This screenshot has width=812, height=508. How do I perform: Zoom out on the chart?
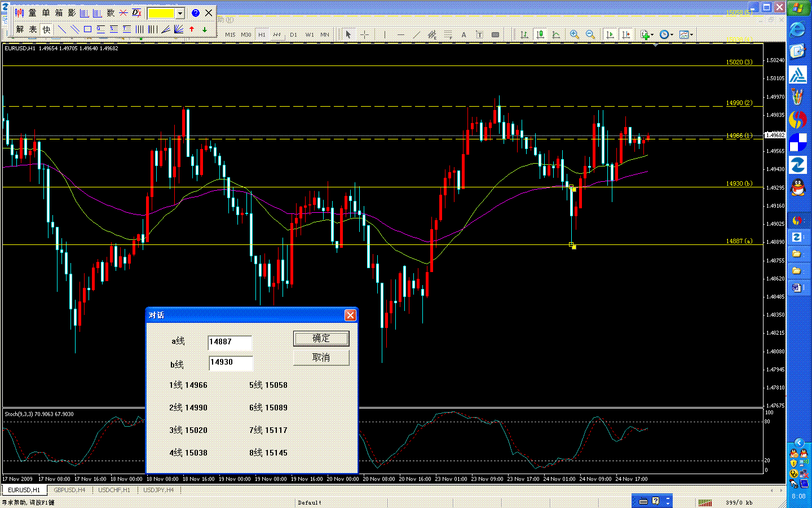[590, 35]
